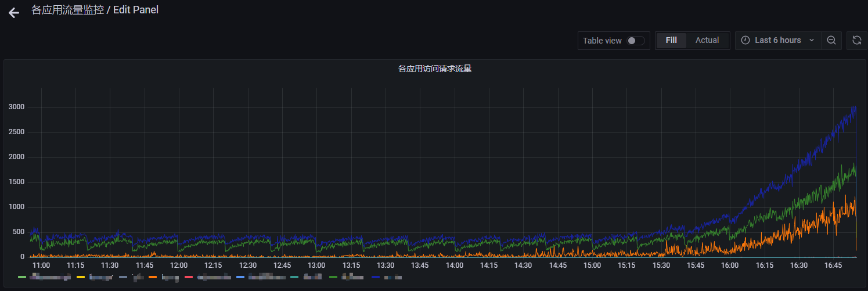Click the 14:00 time axis label
Viewport: 868px width, 291px height.
(x=455, y=265)
